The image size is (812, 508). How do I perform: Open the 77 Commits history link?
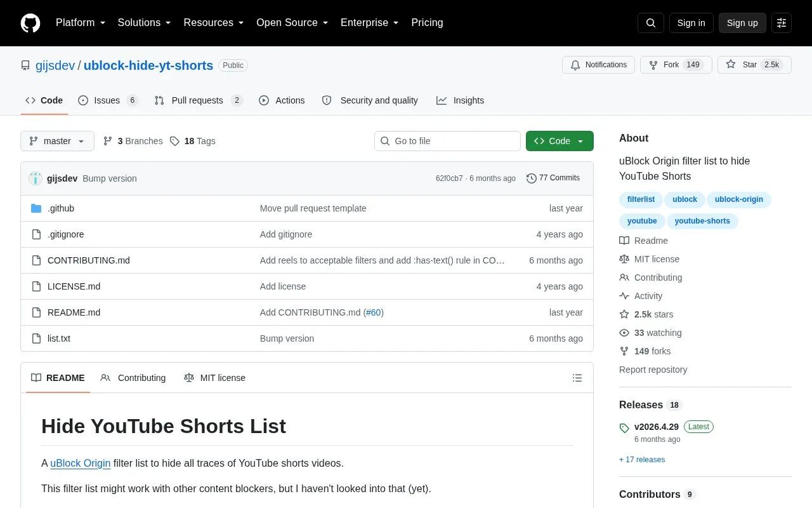coord(553,178)
